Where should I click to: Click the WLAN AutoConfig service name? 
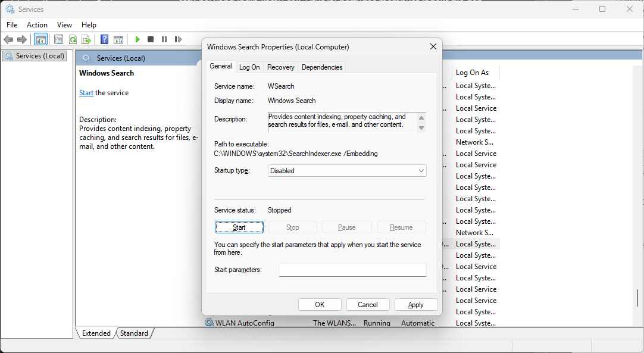point(245,323)
